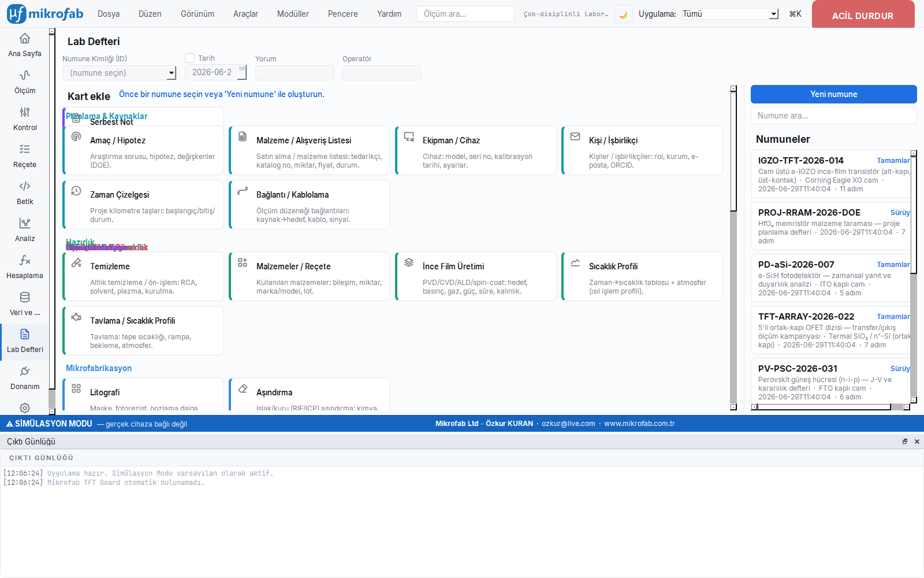Screen dimensions: 924x578
Task: Add Temizleme card
Action: pyautogui.click(x=143, y=276)
